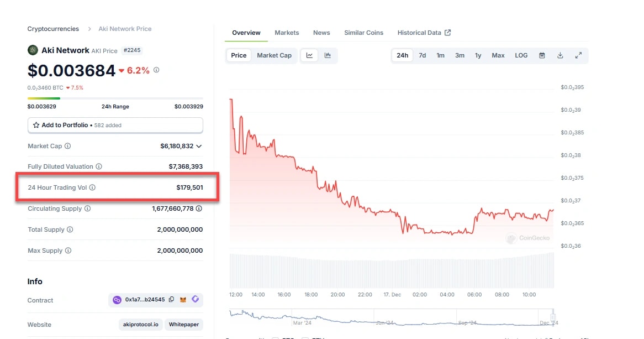This screenshot has width=644, height=339.
Task: Toggle LOG scale on chart
Action: pyautogui.click(x=521, y=55)
